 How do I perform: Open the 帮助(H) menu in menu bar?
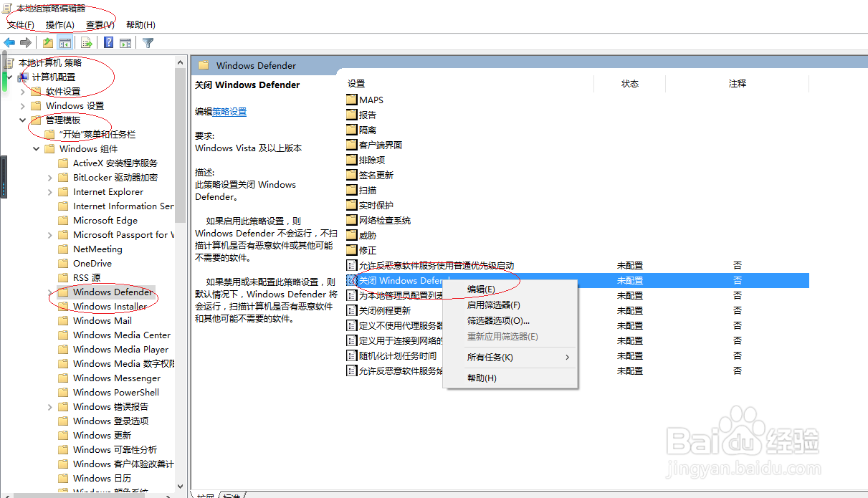pyautogui.click(x=140, y=25)
